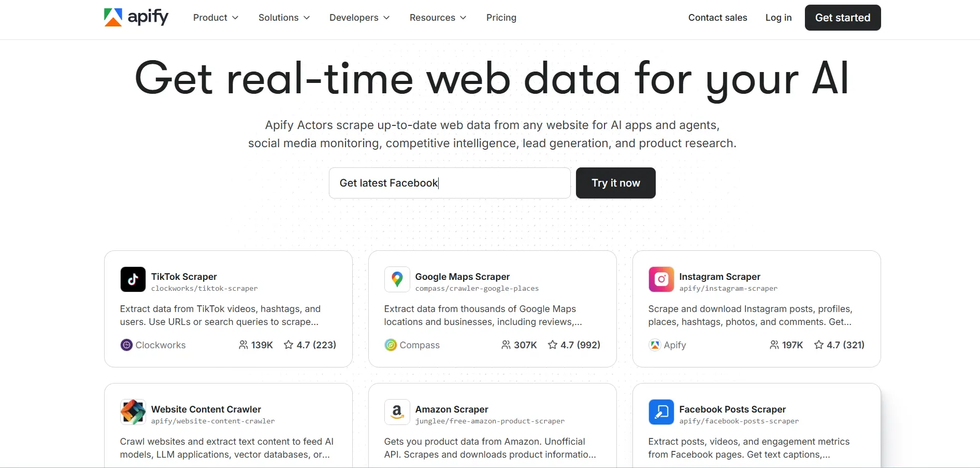Click the search query input field
Viewport: 980px width, 468px height.
(449, 182)
